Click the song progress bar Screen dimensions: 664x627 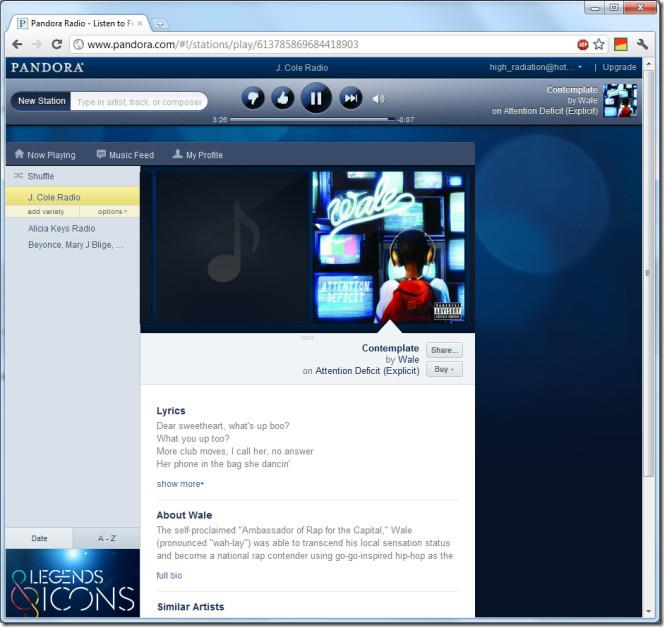tap(310, 119)
